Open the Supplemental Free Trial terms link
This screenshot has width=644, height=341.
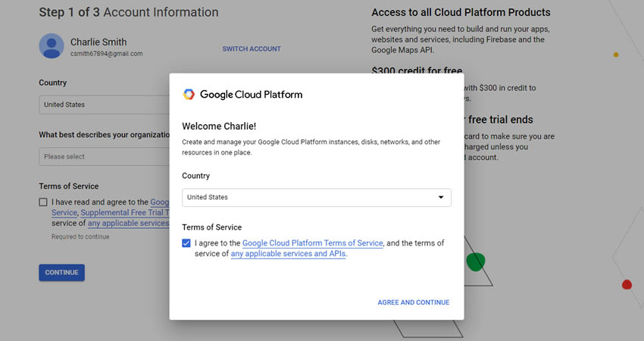[124, 213]
